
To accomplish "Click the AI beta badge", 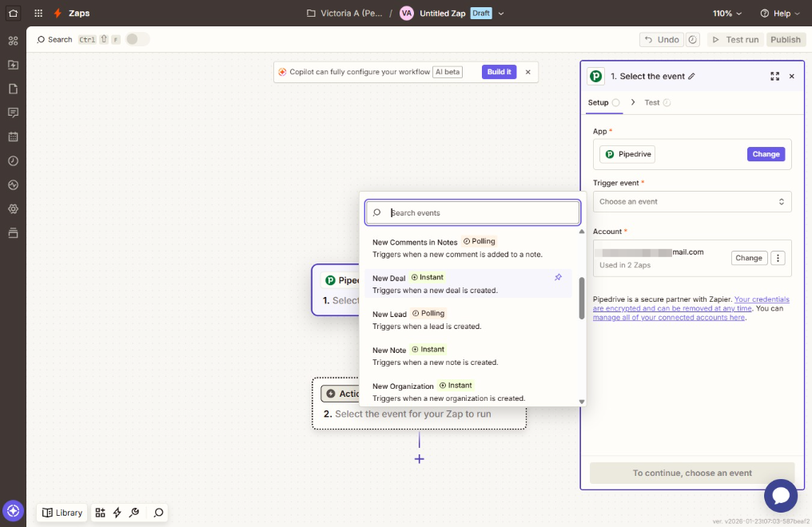I will pyautogui.click(x=448, y=72).
